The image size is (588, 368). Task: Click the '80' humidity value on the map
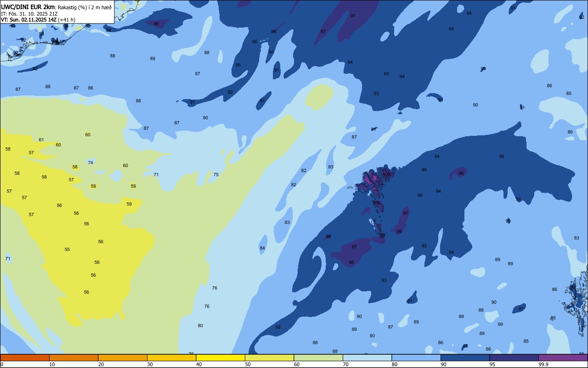click(200, 325)
